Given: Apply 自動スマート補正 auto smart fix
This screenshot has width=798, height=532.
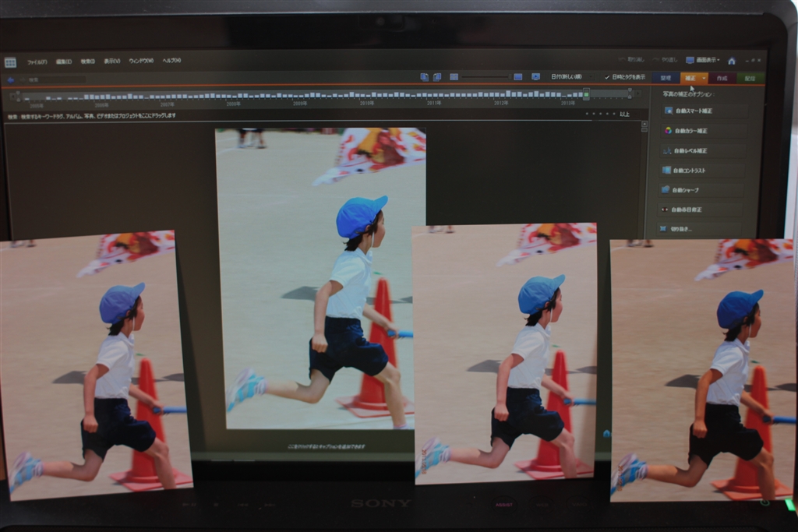Looking at the screenshot, I should tap(704, 111).
